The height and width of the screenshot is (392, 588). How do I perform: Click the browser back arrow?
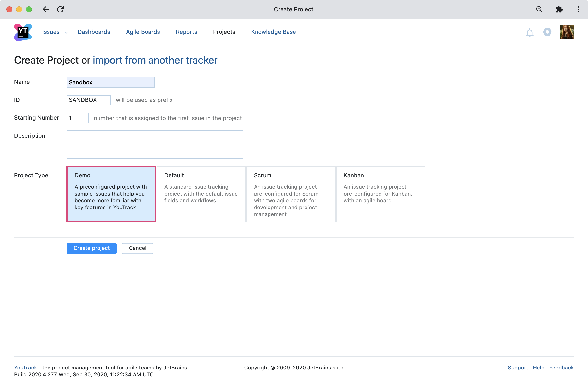[x=46, y=9]
